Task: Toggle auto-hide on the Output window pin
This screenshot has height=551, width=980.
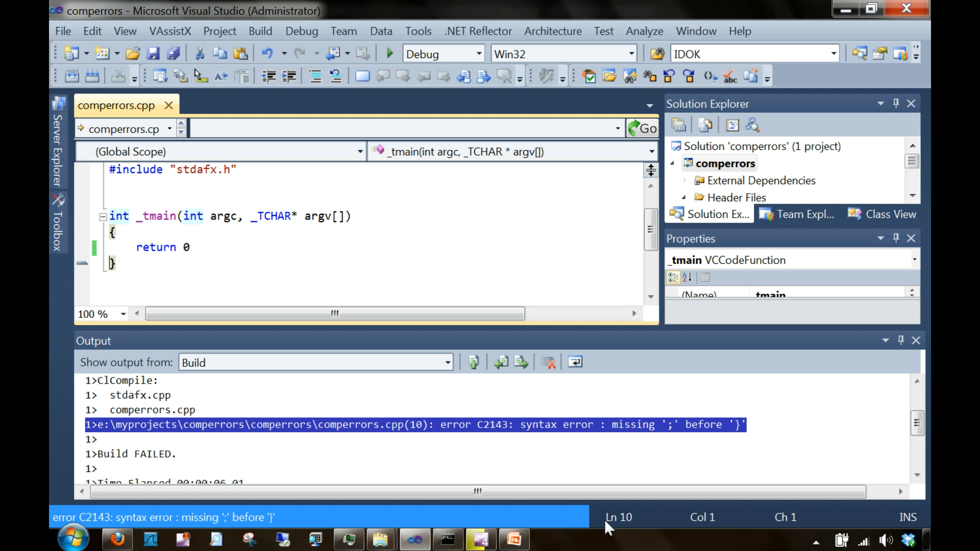Action: [x=901, y=340]
